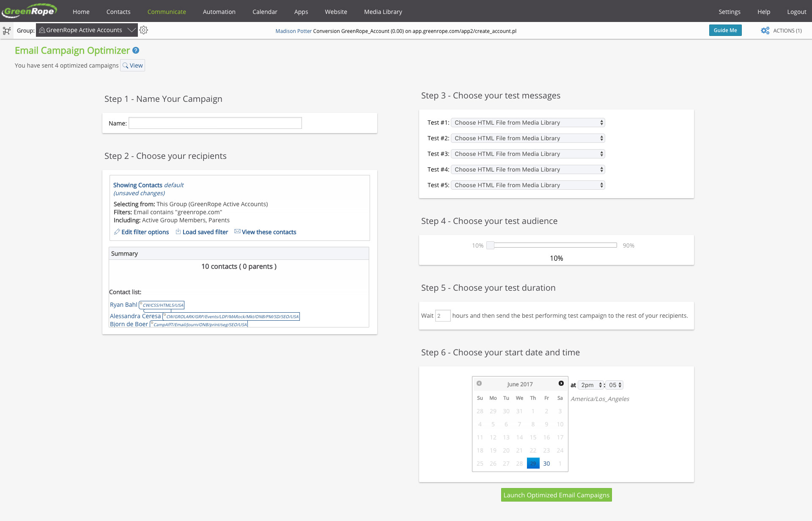This screenshot has height=521, width=812.
Task: Open the Website menu
Action: point(336,12)
